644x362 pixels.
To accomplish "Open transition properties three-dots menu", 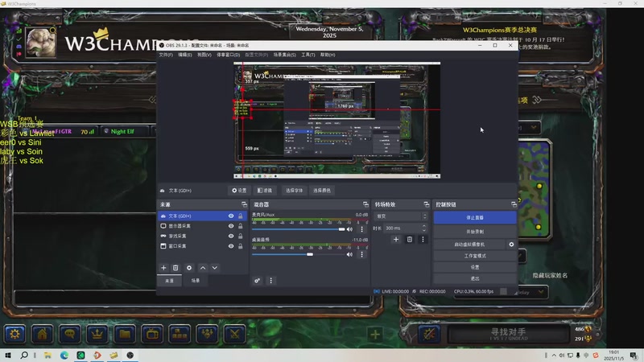I will [x=423, y=239].
